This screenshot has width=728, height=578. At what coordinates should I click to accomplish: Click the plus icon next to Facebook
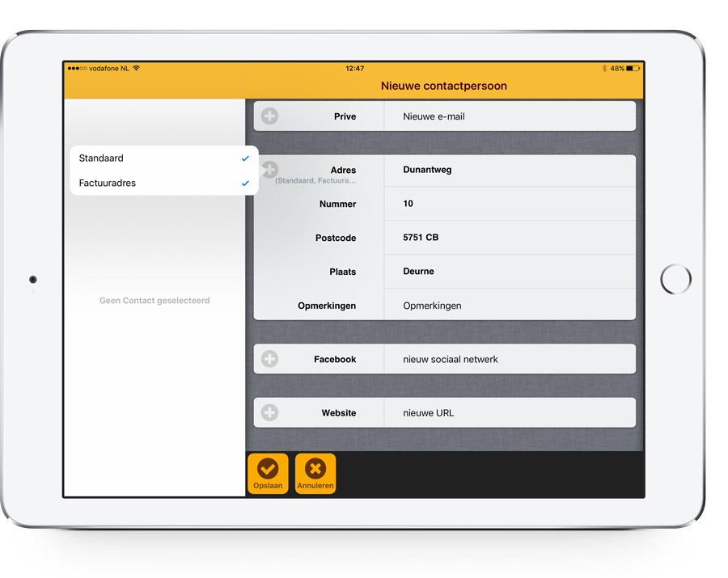tap(269, 359)
